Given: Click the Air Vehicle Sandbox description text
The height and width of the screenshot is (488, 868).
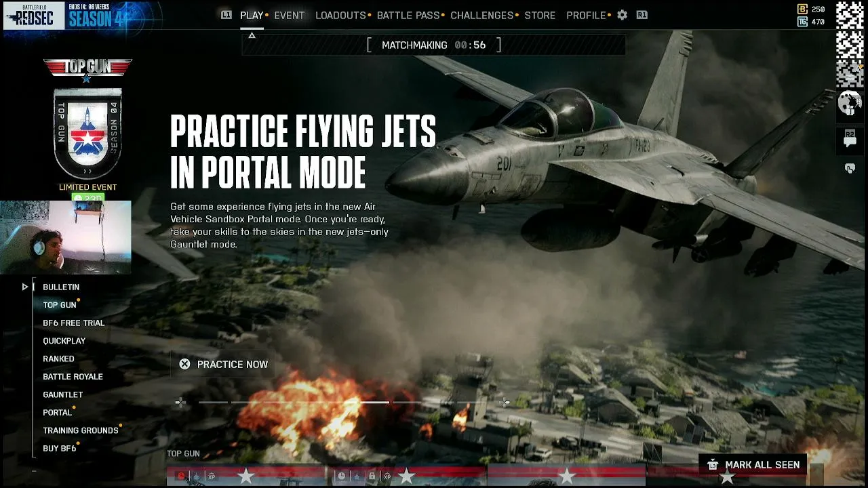Looking at the screenshot, I should click(279, 226).
